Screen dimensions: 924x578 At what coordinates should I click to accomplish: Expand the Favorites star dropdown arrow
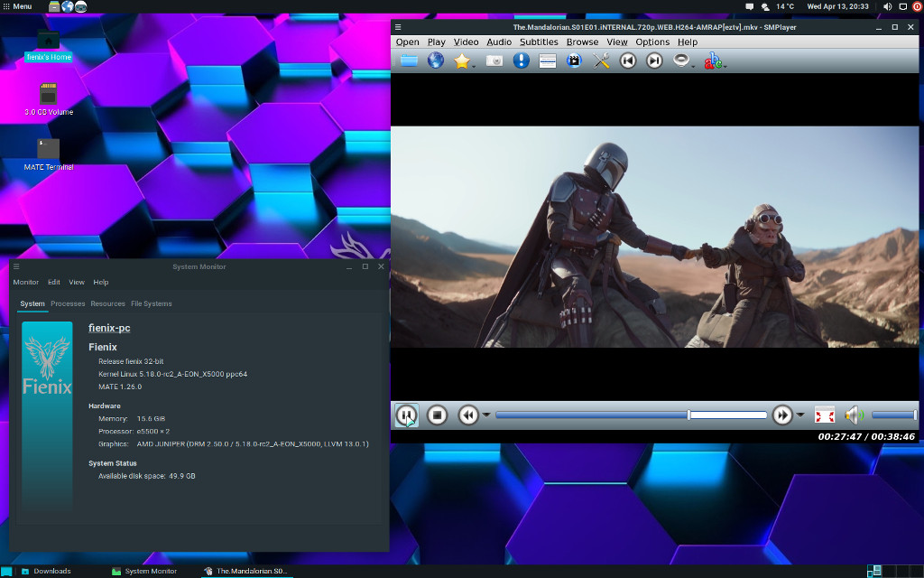tap(474, 67)
